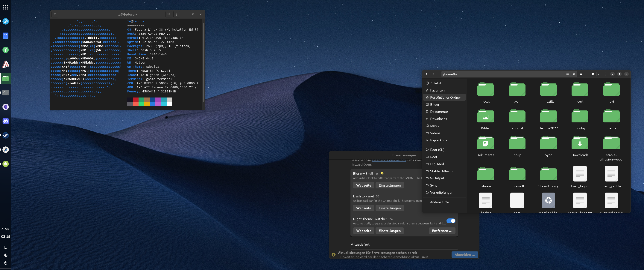This screenshot has height=270, width=644.
Task: Open Discord from the dock
Action: click(5, 121)
